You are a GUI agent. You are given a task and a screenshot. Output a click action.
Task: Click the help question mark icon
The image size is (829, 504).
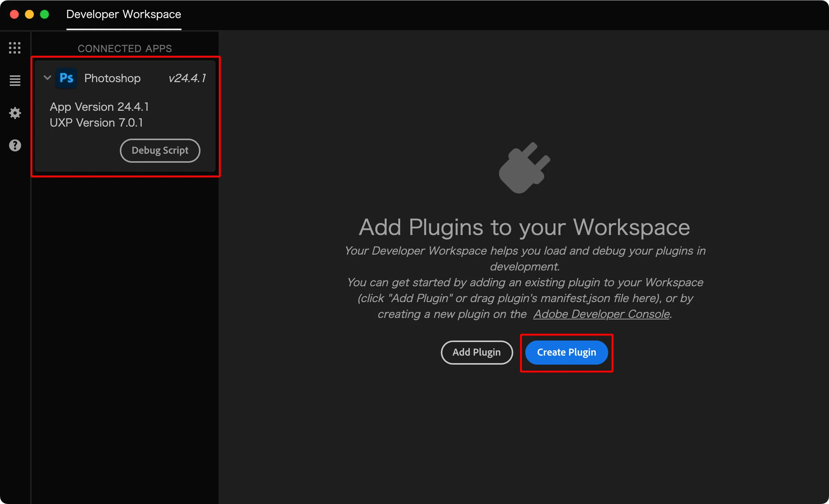click(15, 145)
